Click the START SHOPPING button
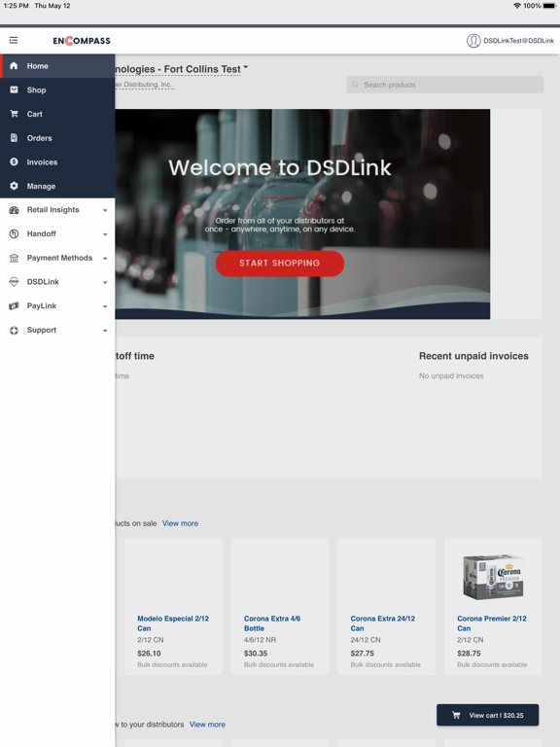This screenshot has width=560, height=747. 280,263
